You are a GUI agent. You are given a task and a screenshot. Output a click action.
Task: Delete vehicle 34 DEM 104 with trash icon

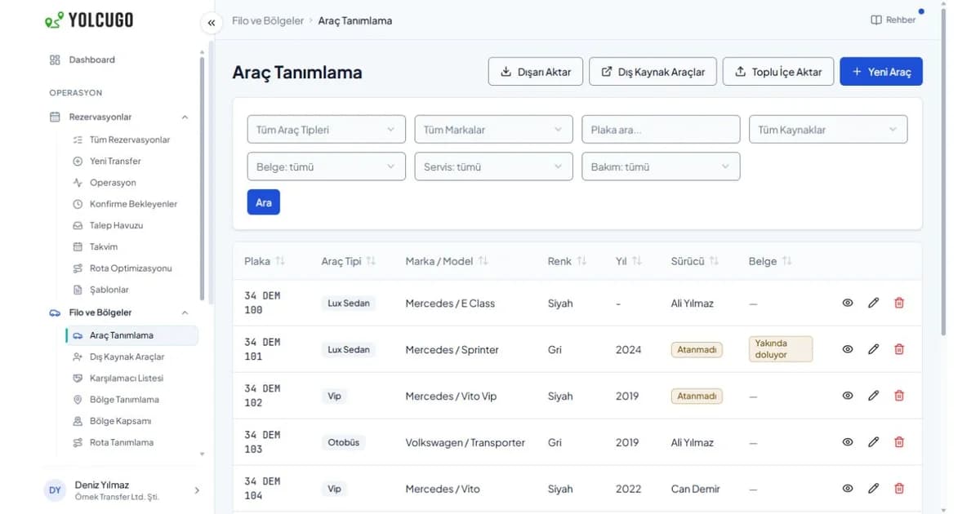[x=899, y=489]
